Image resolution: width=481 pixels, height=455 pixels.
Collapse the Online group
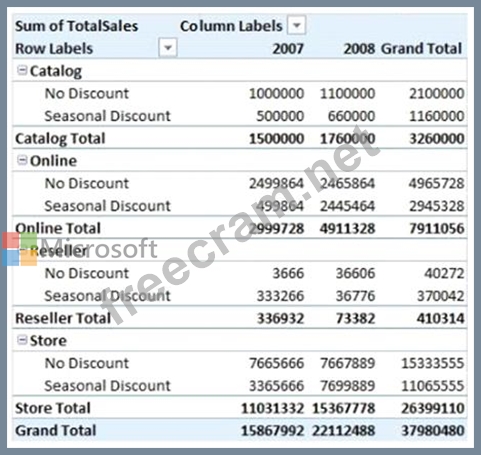[22, 160]
